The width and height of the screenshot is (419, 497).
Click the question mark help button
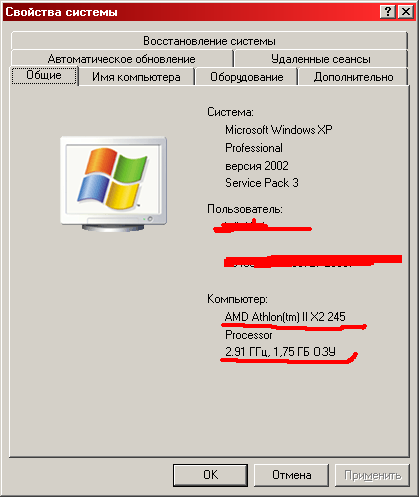pyautogui.click(x=388, y=12)
